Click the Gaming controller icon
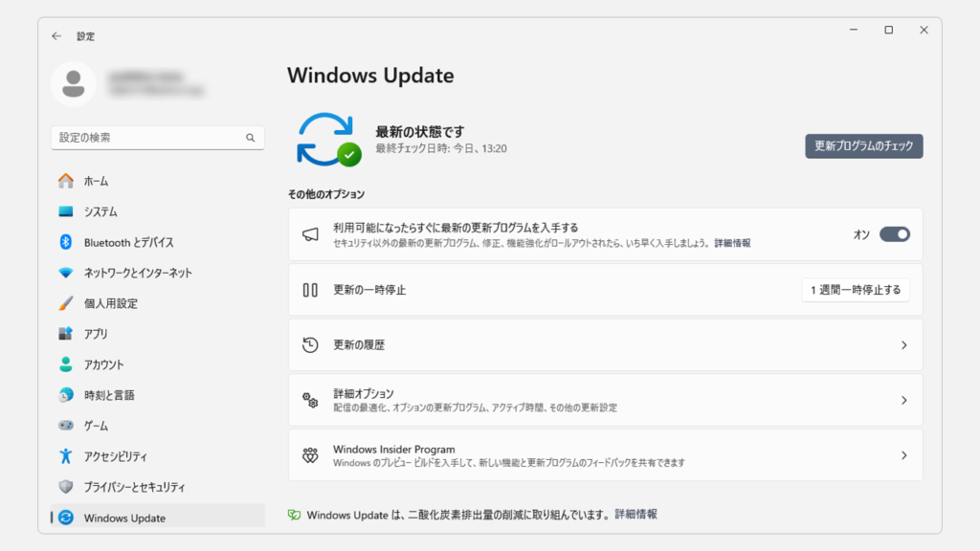 tap(66, 426)
